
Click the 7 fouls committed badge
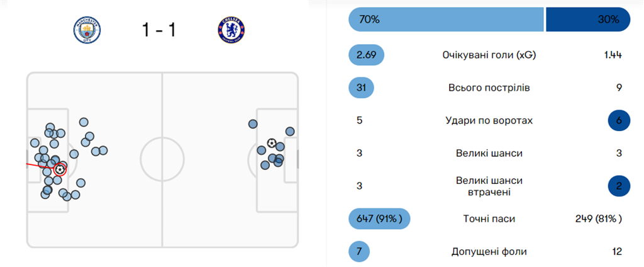pos(359,251)
